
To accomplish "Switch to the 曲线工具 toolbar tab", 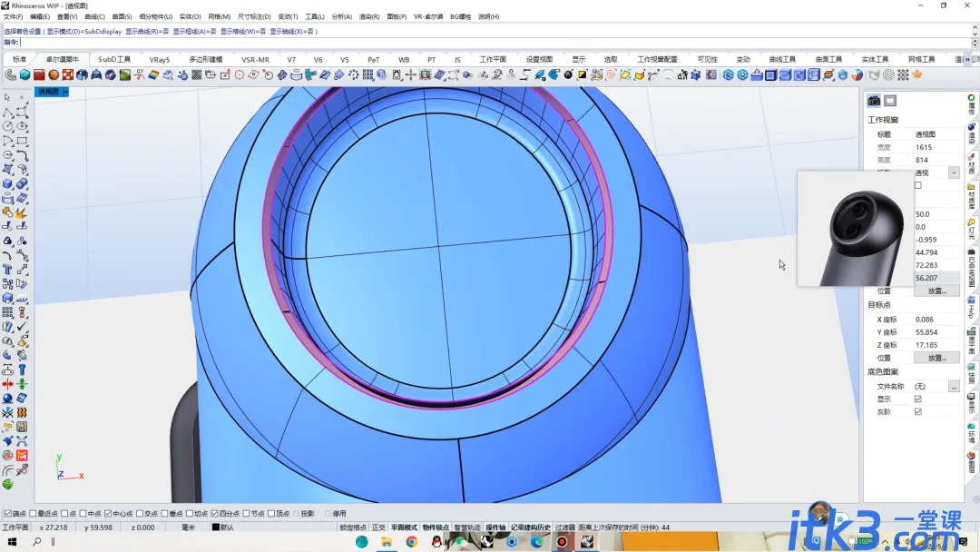I will [x=782, y=59].
